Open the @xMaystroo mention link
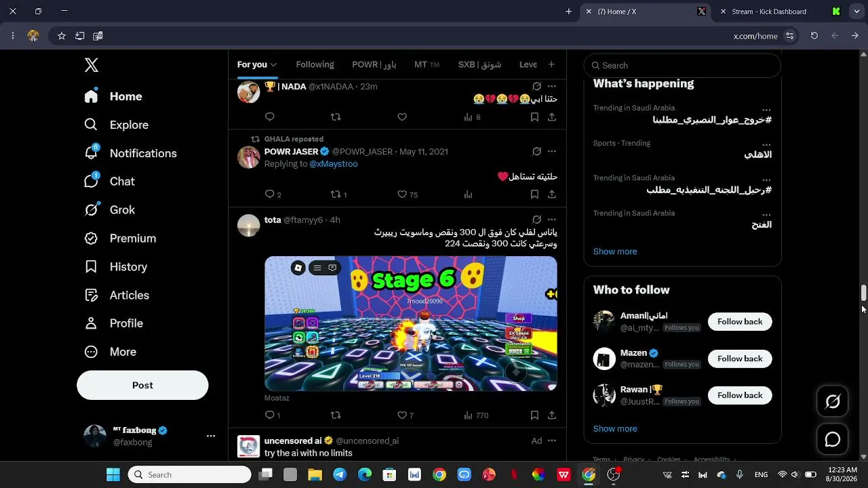Viewport: 868px width, 488px height. (x=334, y=164)
